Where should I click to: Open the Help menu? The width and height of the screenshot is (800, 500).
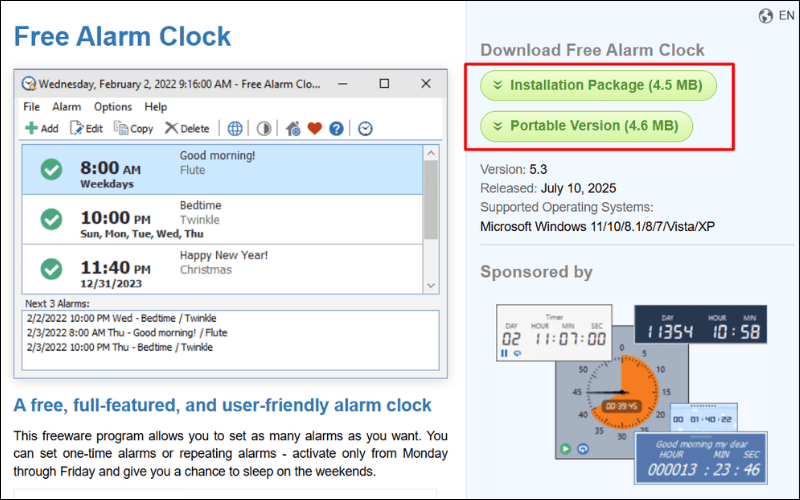tap(156, 107)
